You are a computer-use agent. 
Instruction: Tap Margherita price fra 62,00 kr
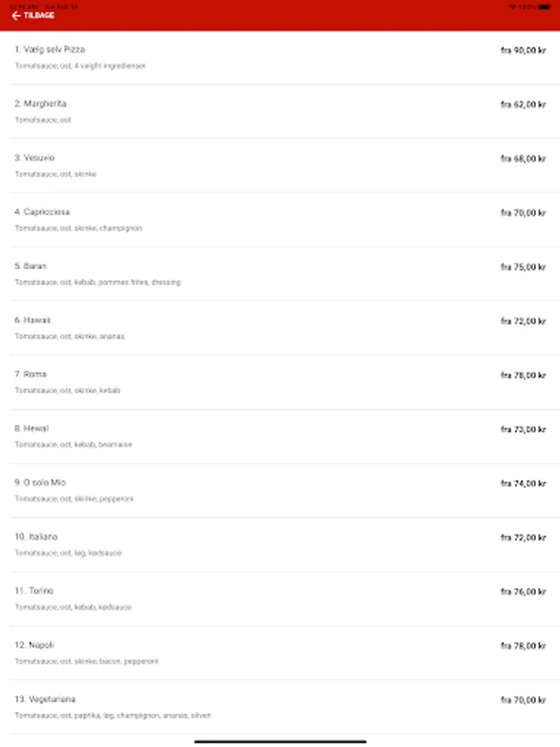pyautogui.click(x=523, y=105)
